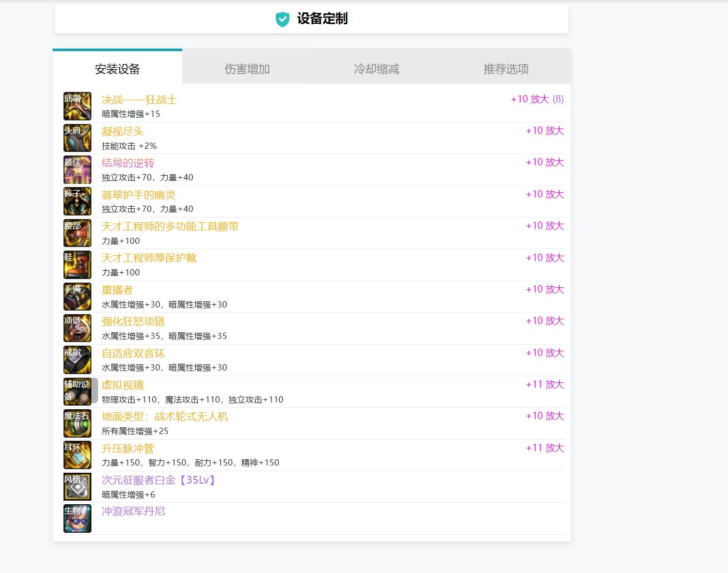The image size is (728, 573).
Task: Click +10 放大 on the 结局的逆转 row
Action: [545, 162]
